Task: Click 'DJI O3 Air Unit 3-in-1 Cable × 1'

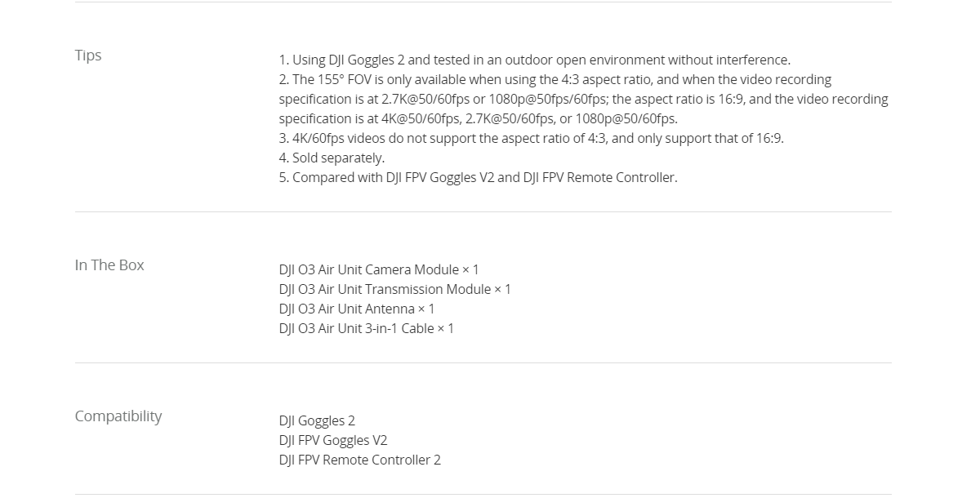Action: click(x=366, y=328)
